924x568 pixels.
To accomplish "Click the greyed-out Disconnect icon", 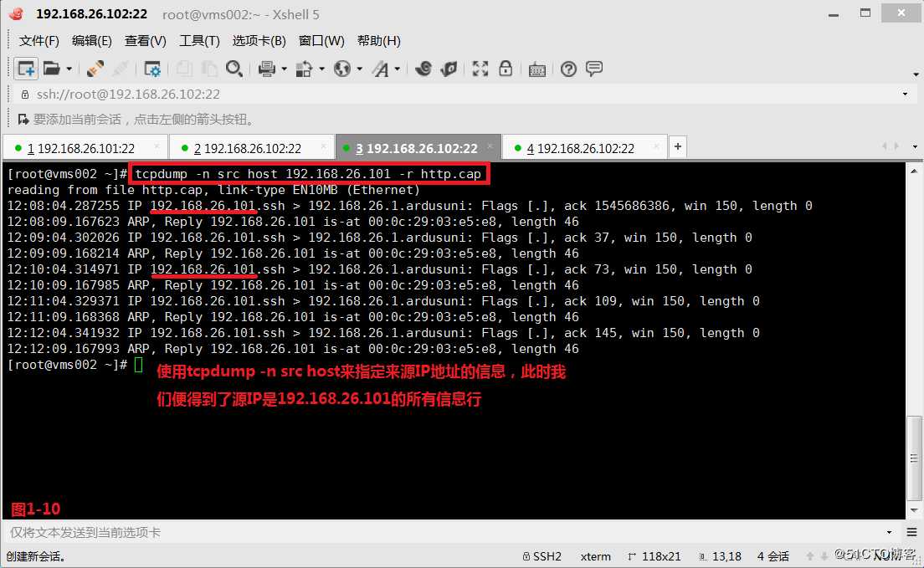I will coord(121,69).
